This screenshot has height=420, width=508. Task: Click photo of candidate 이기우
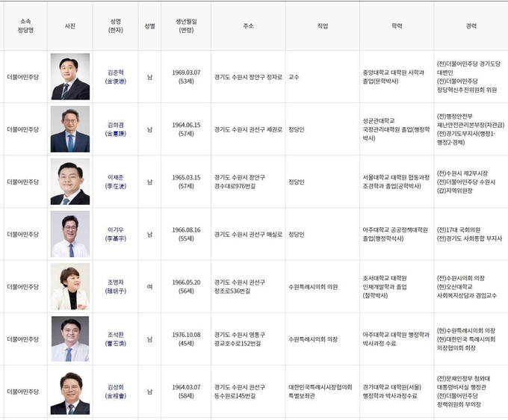coord(70,234)
